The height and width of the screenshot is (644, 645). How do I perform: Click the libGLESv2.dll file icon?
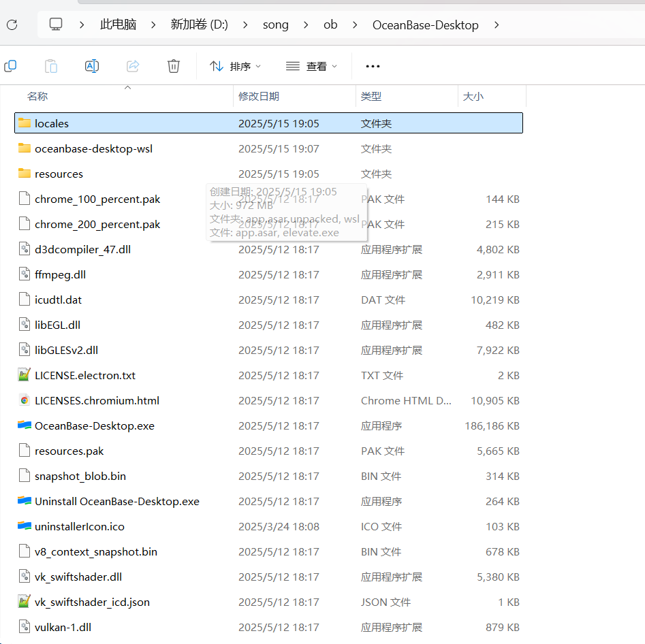pos(25,349)
